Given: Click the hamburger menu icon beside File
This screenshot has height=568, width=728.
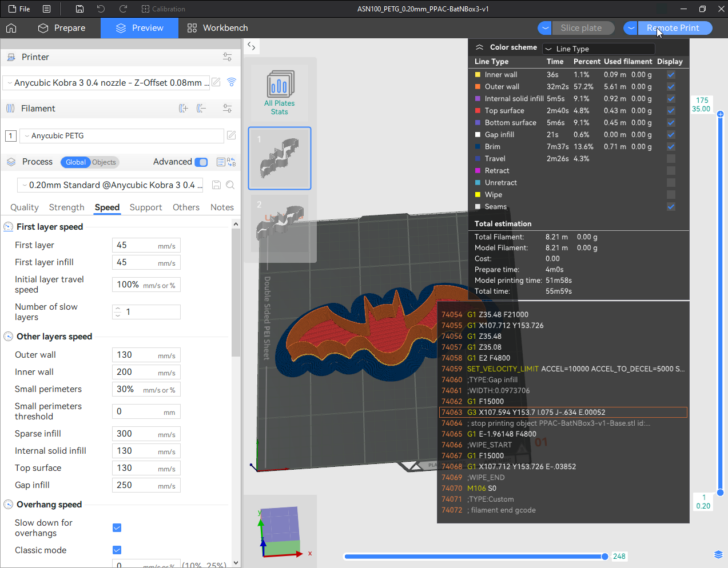Looking at the screenshot, I should click(x=47, y=9).
